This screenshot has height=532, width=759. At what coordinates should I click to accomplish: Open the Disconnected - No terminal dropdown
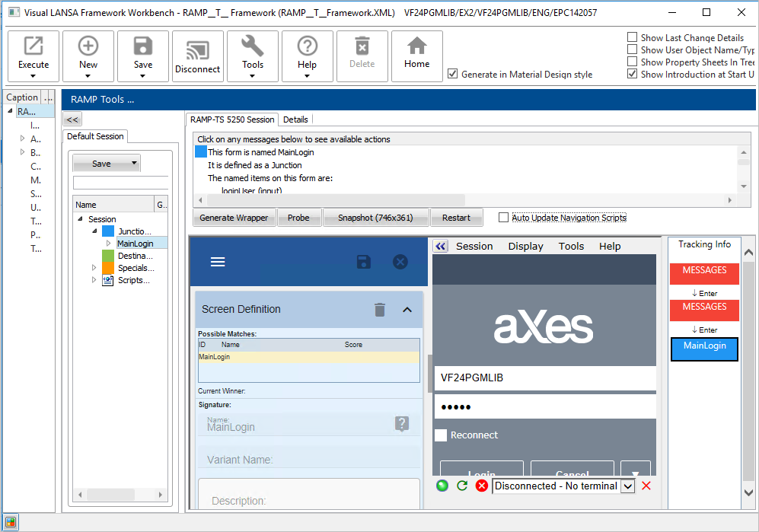628,486
